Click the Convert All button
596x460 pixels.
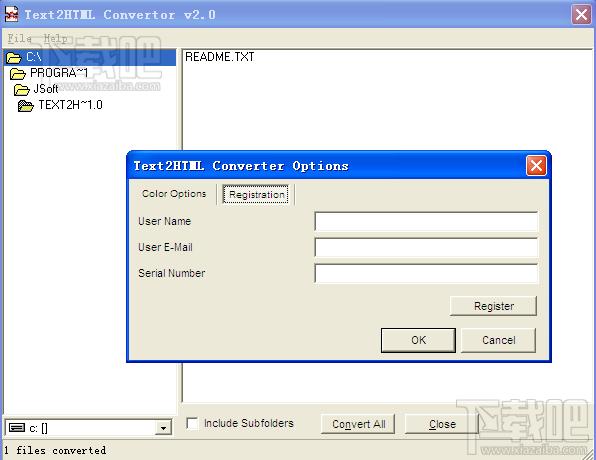[358, 424]
